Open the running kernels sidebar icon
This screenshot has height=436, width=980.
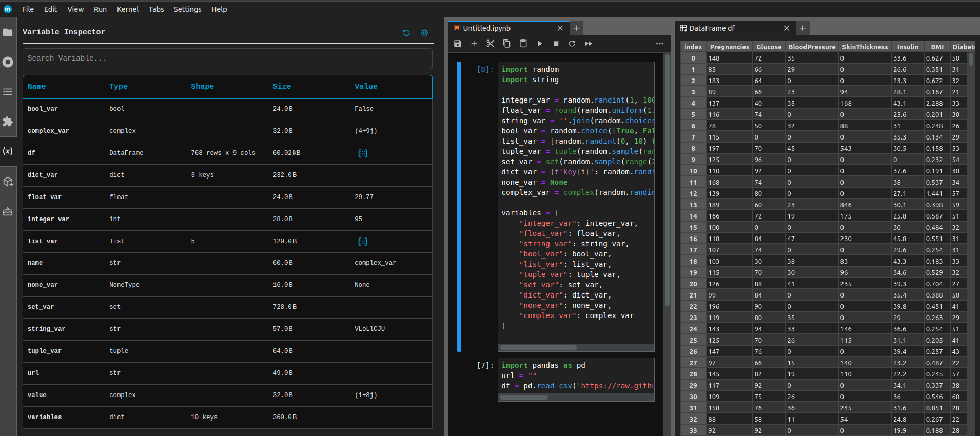8,62
